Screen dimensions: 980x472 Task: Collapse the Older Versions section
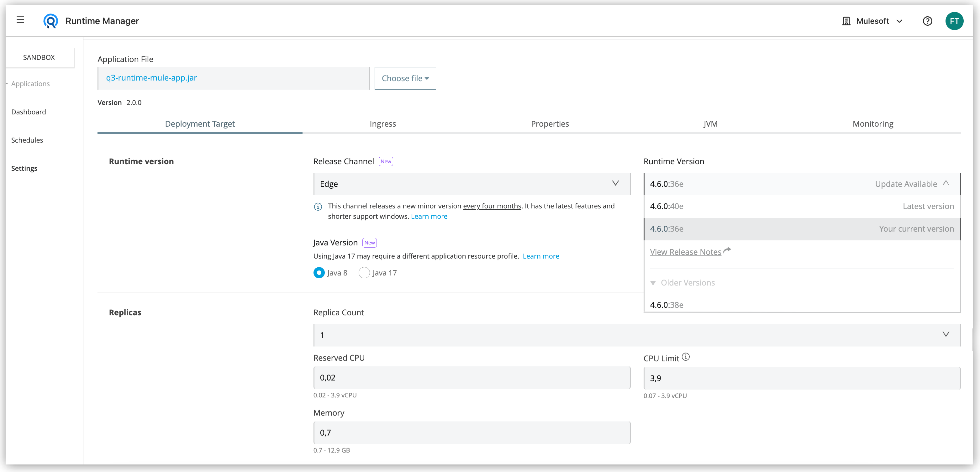pyautogui.click(x=653, y=283)
